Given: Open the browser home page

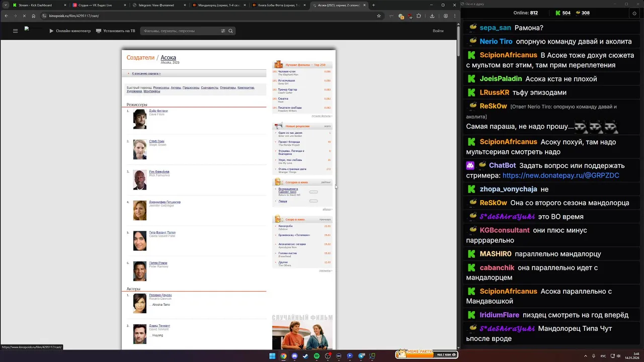Looking at the screenshot, I should tap(34, 16).
